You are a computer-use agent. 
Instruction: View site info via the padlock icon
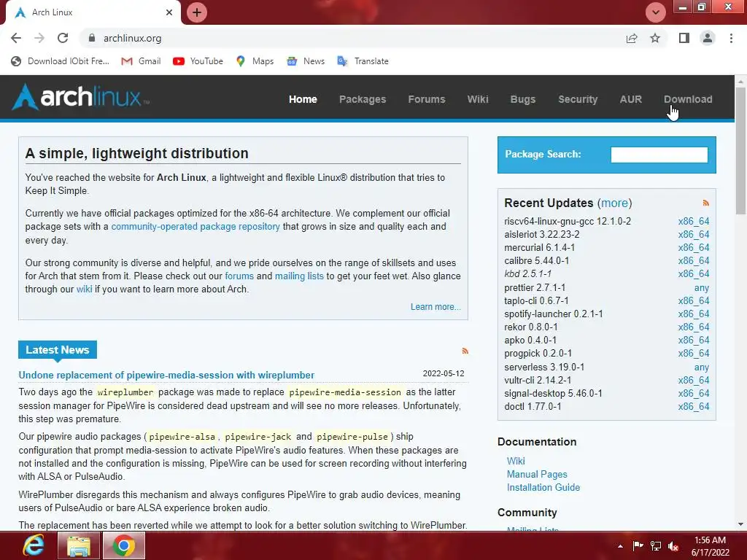92,38
